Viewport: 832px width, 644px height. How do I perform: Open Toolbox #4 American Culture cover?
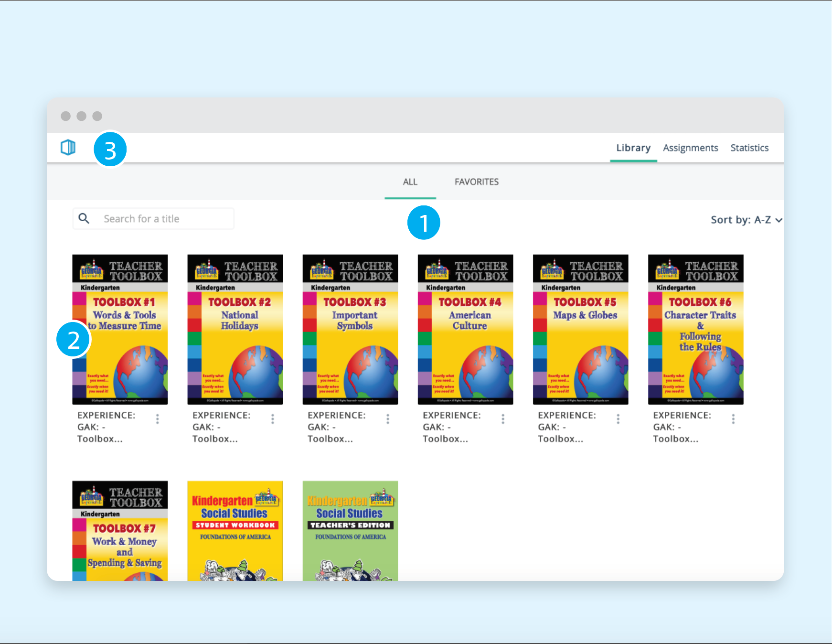coord(465,330)
